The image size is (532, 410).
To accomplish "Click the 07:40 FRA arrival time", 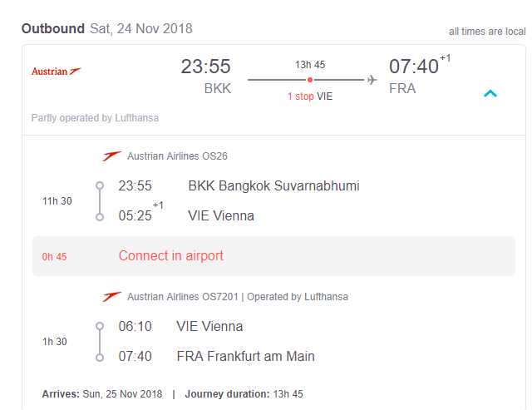I will [x=413, y=67].
